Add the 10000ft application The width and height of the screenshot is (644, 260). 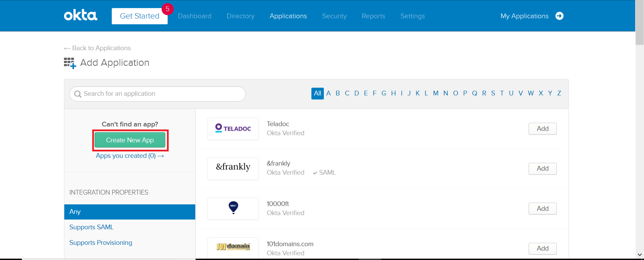tap(543, 208)
